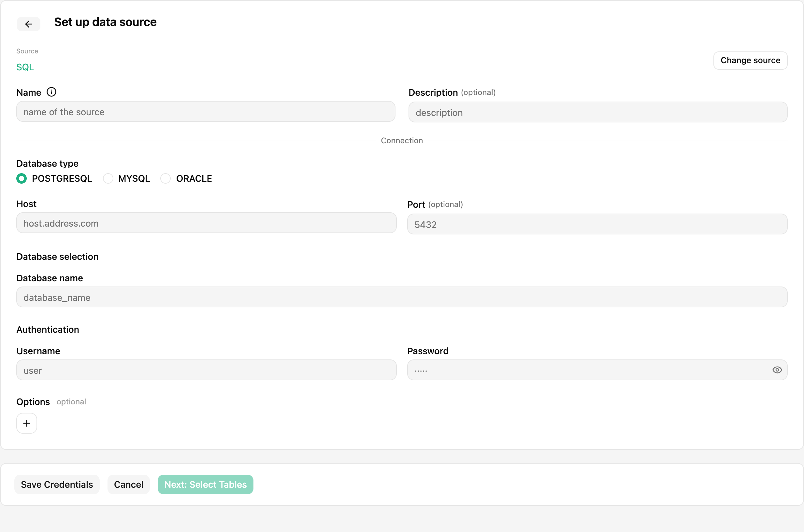Click the green SQL source label
This screenshot has height=532, width=804.
[x=25, y=67]
